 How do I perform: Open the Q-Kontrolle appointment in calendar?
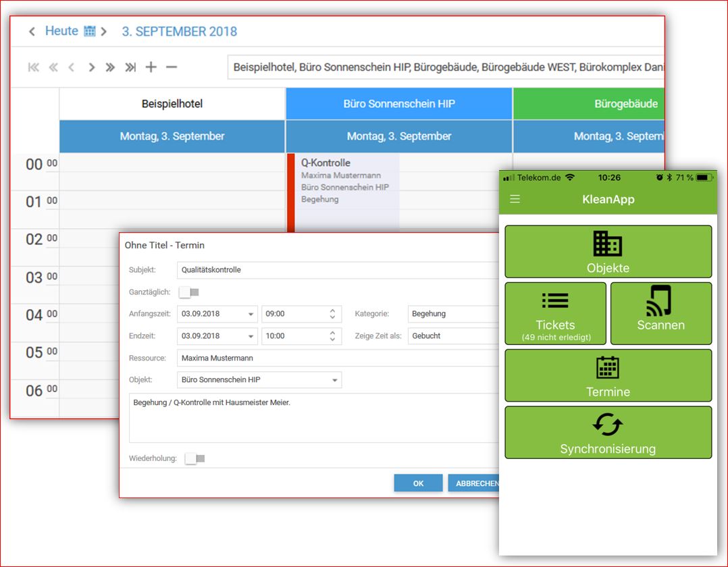tap(344, 192)
